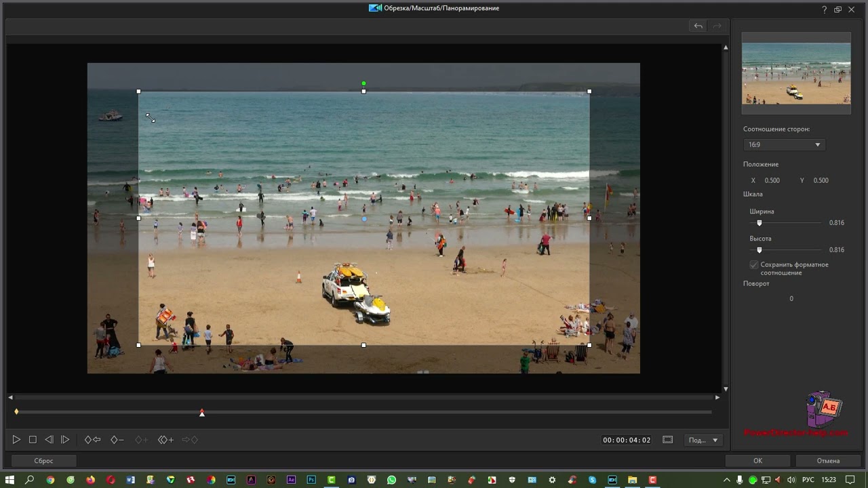
Task: Duplicate previous keyframe (double diamond plus)
Action: pos(165,440)
